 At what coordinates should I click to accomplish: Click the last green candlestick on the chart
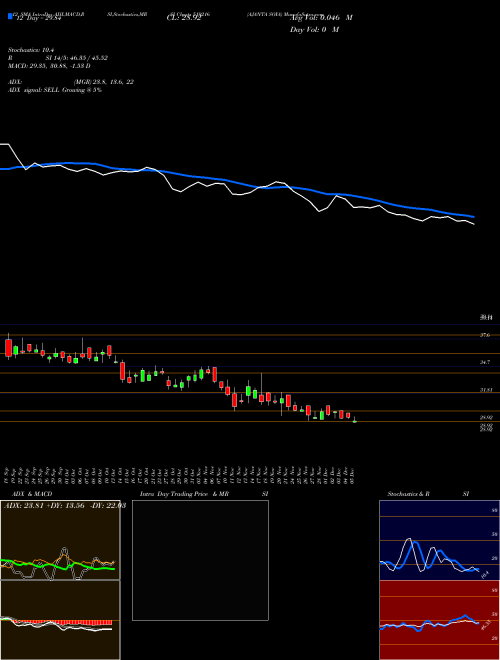[x=354, y=420]
